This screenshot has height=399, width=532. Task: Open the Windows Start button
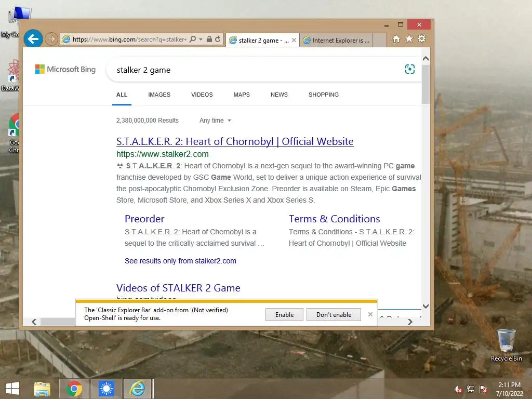pyautogui.click(x=12, y=389)
